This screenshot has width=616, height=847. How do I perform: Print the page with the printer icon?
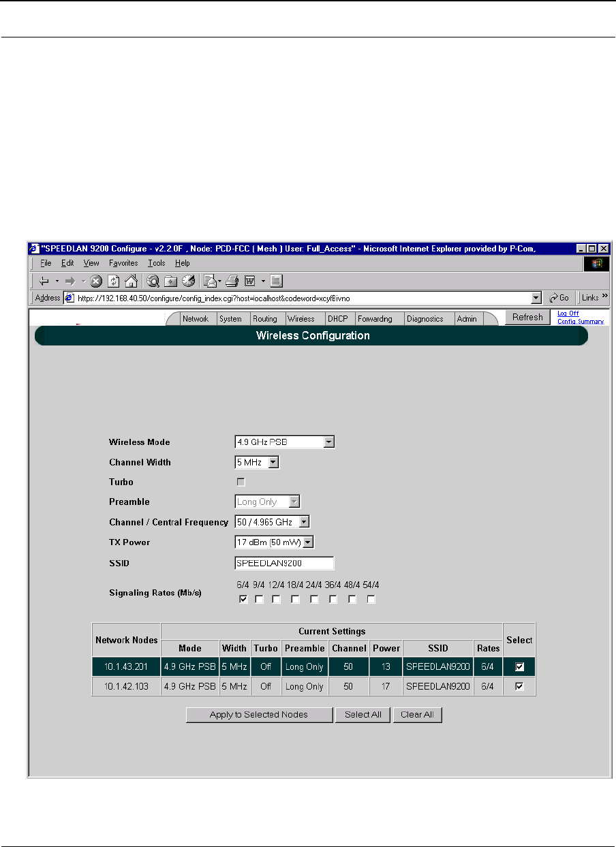[232, 281]
